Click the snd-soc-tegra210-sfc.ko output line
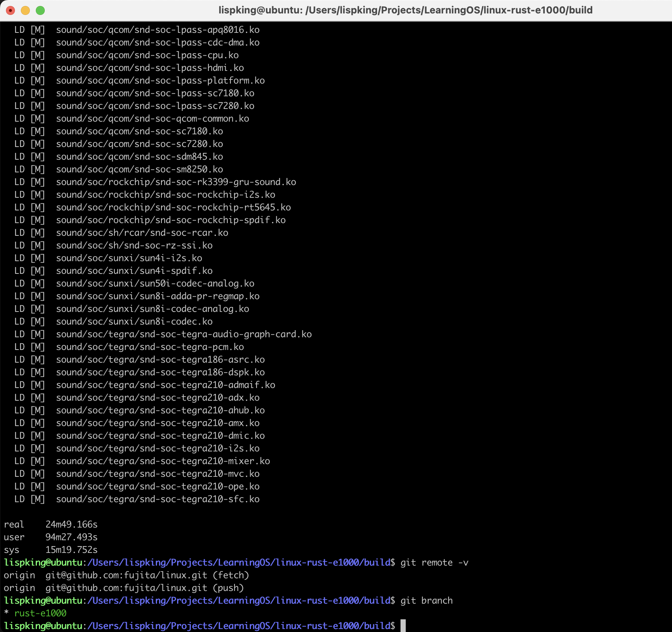672x632 pixels. 158,499
